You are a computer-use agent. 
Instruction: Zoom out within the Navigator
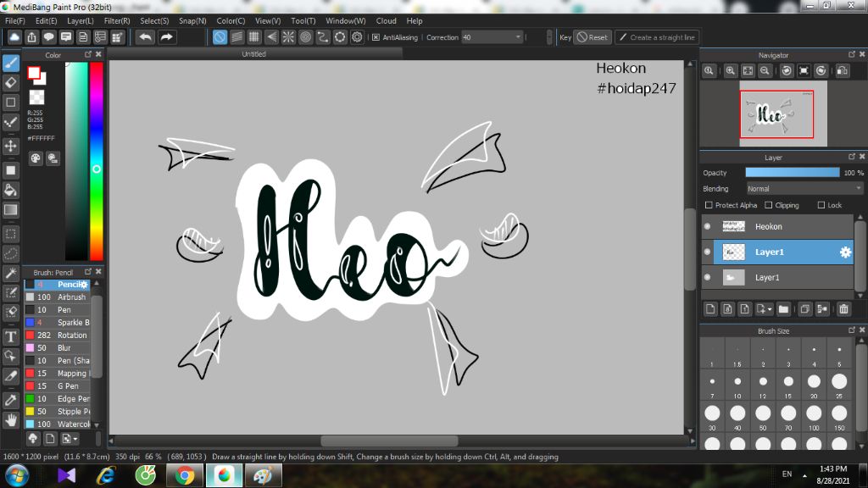coord(765,71)
